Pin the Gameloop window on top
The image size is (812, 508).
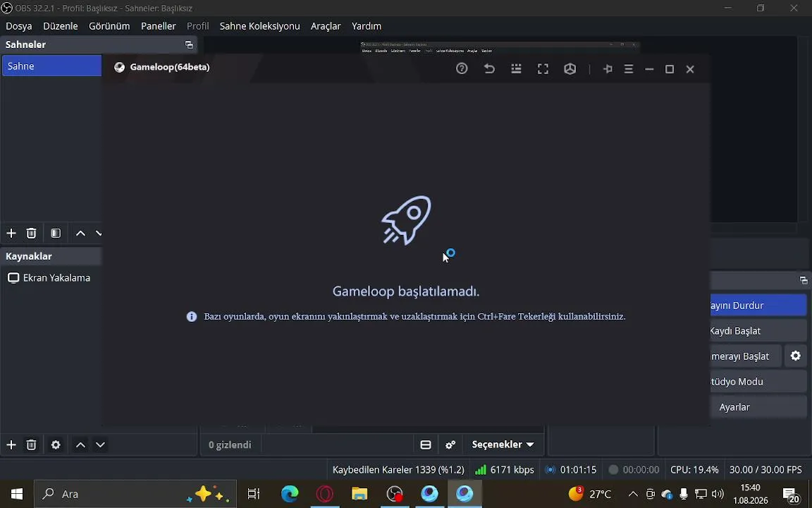[608, 69]
